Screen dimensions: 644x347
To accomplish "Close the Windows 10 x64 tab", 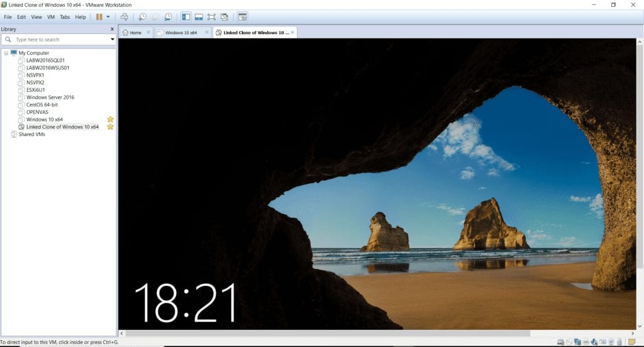I will pyautogui.click(x=206, y=32).
